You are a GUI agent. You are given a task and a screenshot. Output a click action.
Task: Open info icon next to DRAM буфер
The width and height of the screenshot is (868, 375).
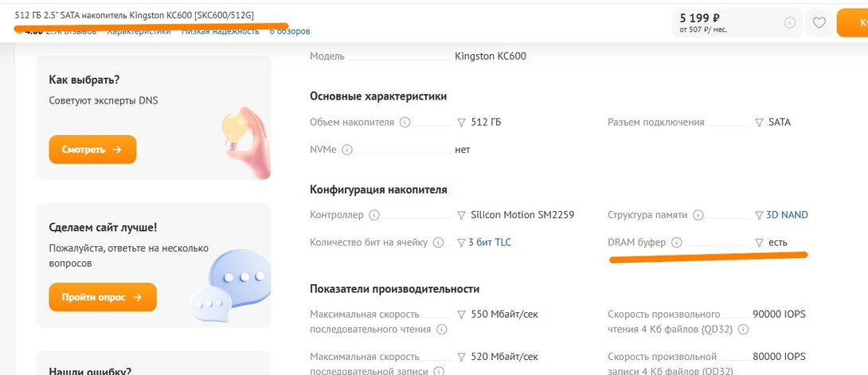point(677,242)
